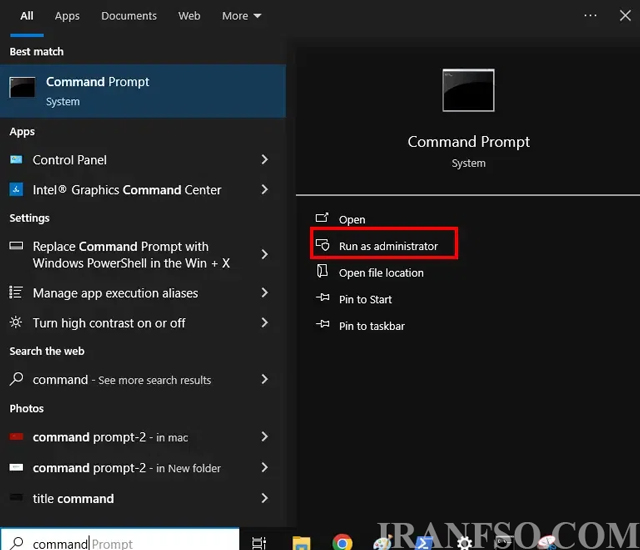Click the search magnifier in taskbar box
This screenshot has width=640, height=550.
(17, 543)
